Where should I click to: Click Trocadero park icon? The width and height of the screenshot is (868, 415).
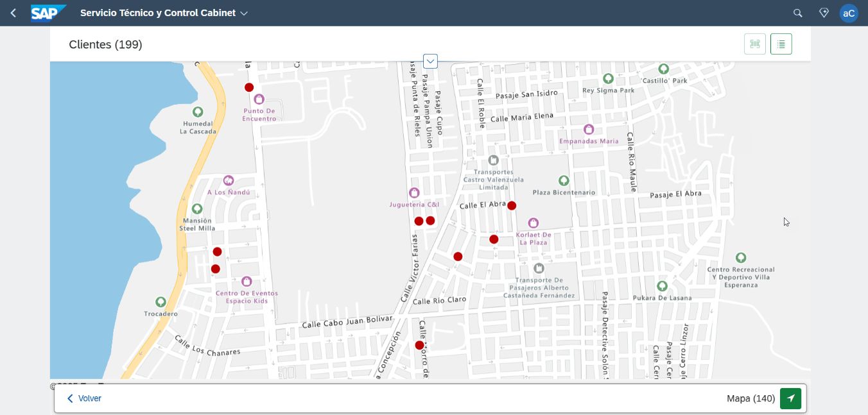point(161,302)
